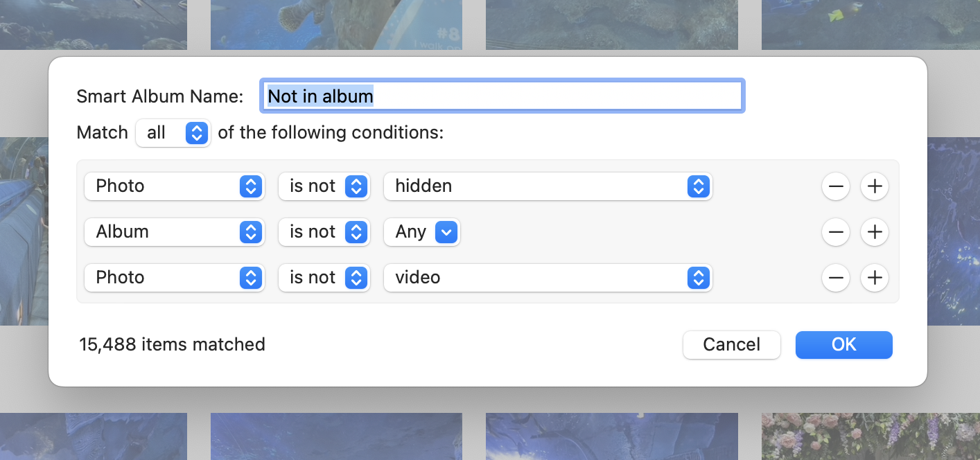Add condition after the Album row
Image resolution: width=980 pixels, height=460 pixels.
coord(875,232)
